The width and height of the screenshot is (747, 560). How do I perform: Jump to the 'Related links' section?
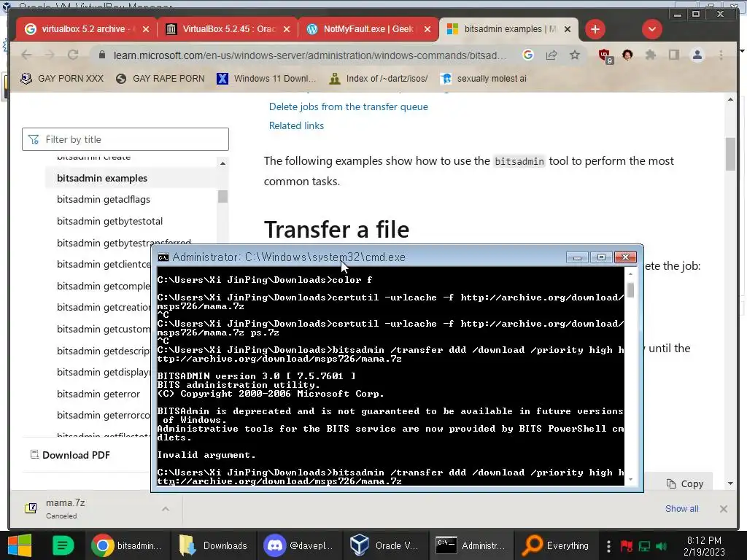tap(296, 125)
